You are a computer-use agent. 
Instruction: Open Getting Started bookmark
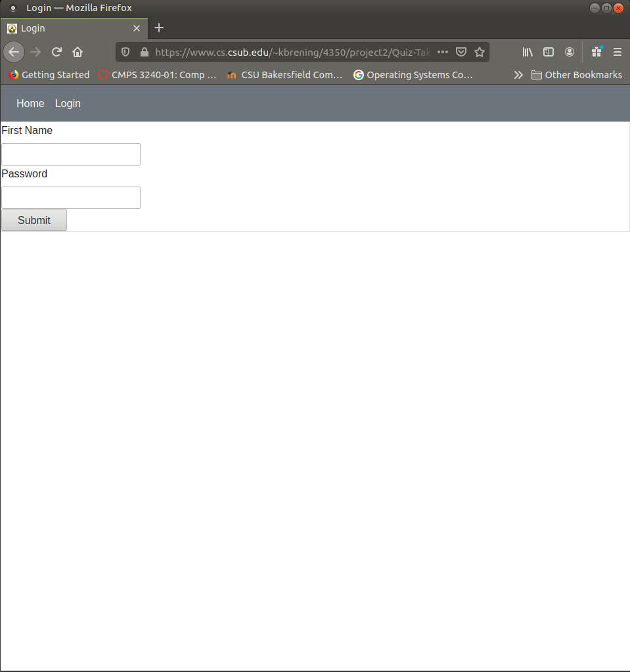49,75
